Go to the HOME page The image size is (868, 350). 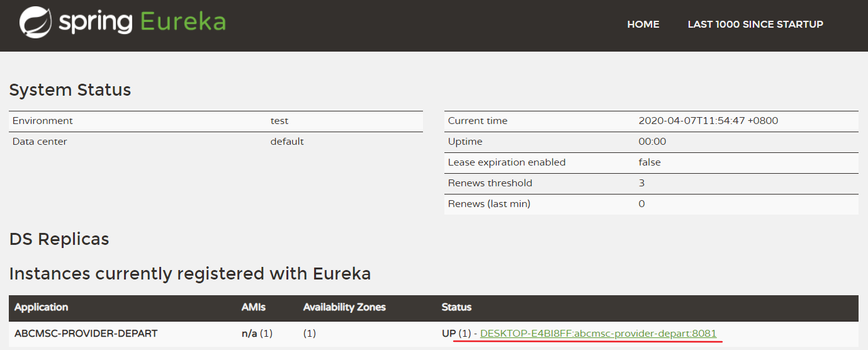(x=643, y=25)
